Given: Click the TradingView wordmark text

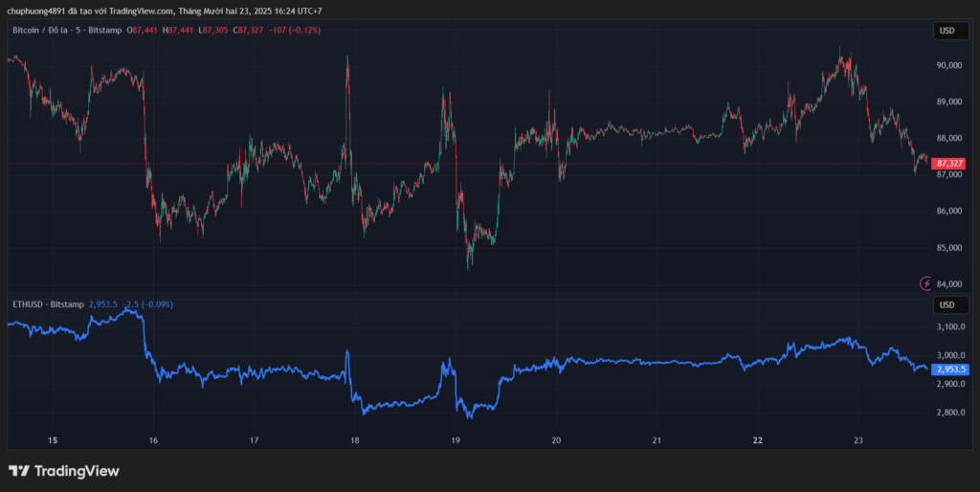Looking at the screenshot, I should (x=77, y=471).
